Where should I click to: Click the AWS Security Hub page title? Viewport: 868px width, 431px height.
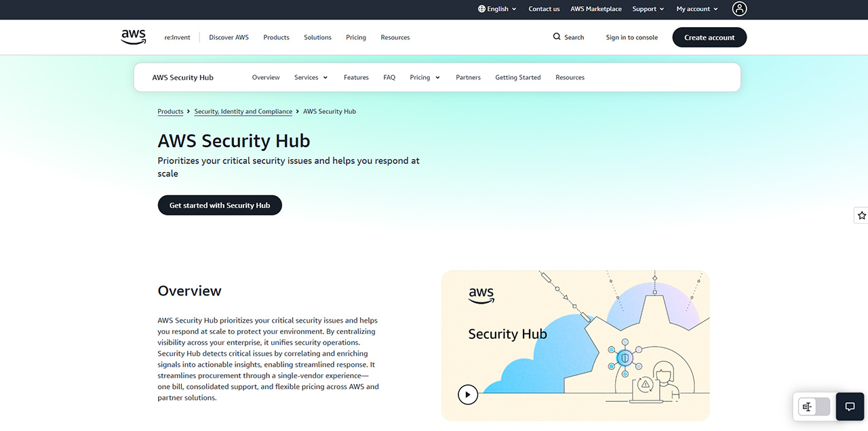click(x=234, y=141)
